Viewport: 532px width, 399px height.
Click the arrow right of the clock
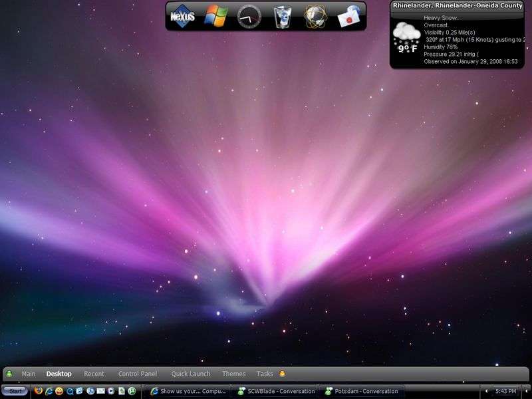[x=527, y=391]
